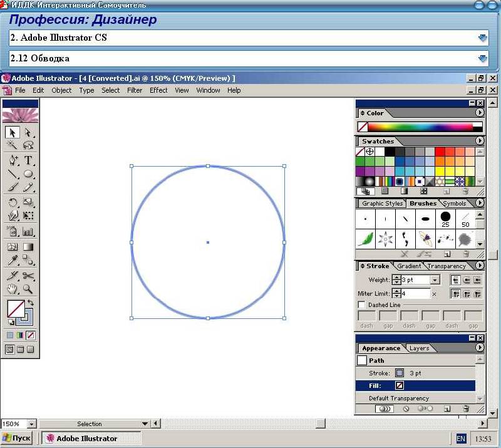The height and width of the screenshot is (448, 501).
Task: Set the Miter Join stroke option
Action: pyautogui.click(x=456, y=294)
